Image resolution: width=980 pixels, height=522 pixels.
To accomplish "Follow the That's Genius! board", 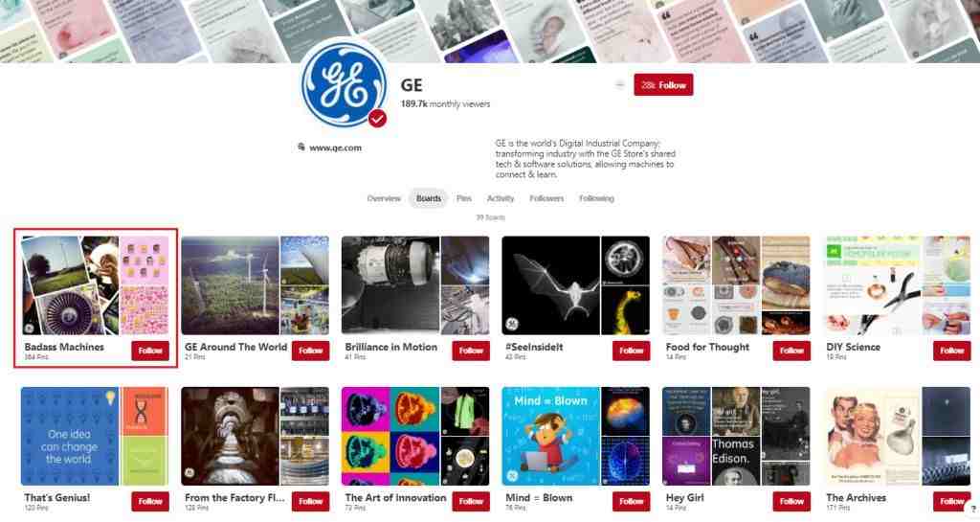I will click(x=150, y=501).
